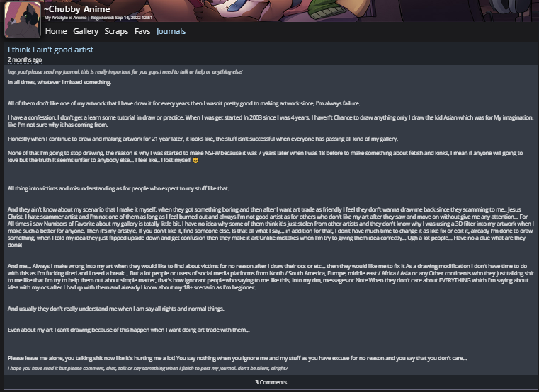
Task: Click the Chubby_Anime user avatar
Action: point(23,20)
